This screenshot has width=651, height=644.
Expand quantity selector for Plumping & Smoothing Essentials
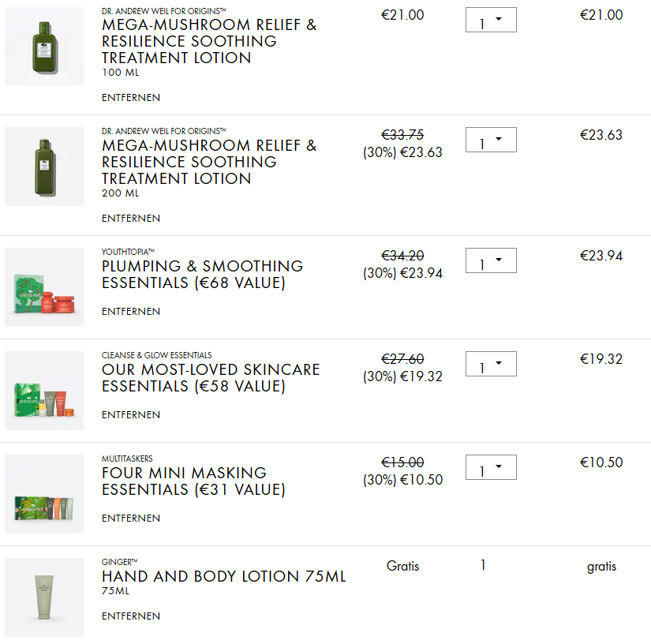coord(491,261)
